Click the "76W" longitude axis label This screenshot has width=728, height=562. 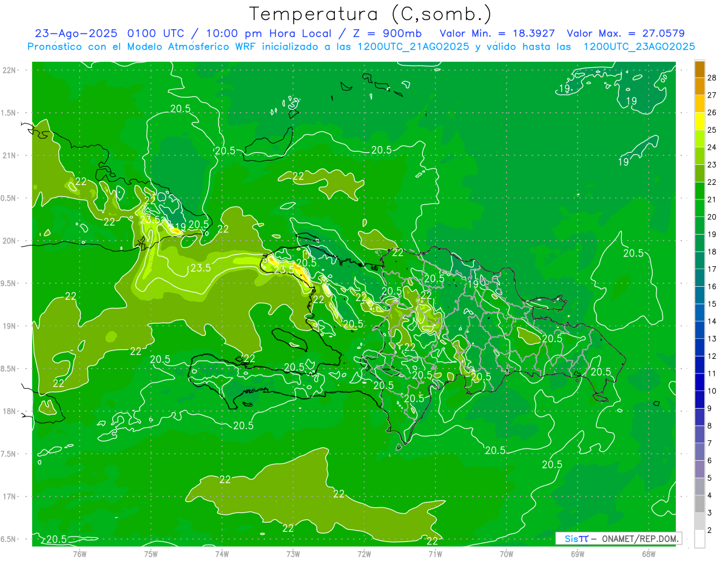pos(79,554)
